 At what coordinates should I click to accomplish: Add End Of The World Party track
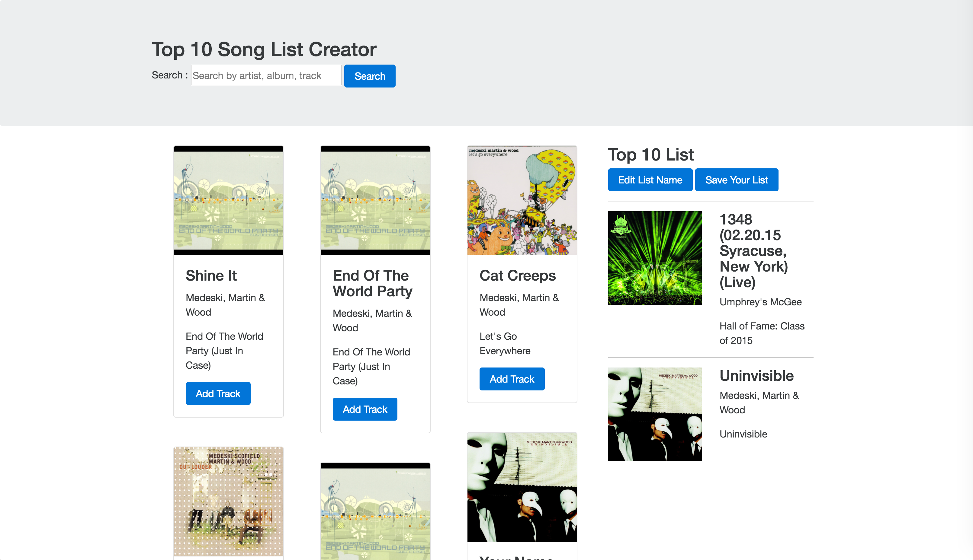coord(364,409)
